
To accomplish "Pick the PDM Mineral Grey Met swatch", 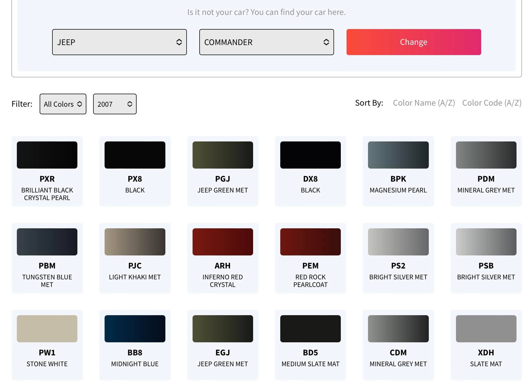I will click(x=486, y=155).
